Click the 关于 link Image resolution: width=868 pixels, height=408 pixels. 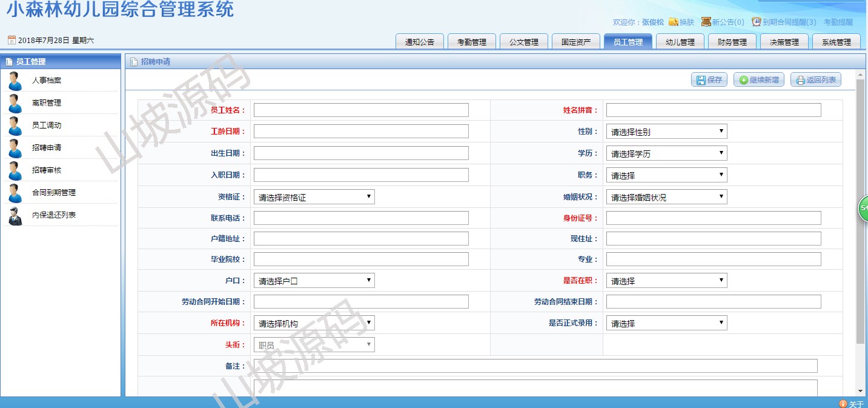coord(856,404)
